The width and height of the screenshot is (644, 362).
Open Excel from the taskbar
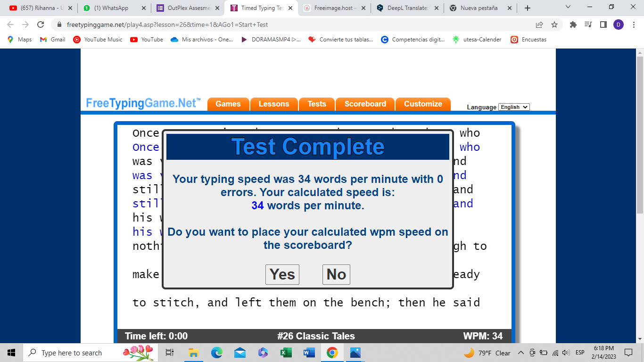tap(286, 353)
